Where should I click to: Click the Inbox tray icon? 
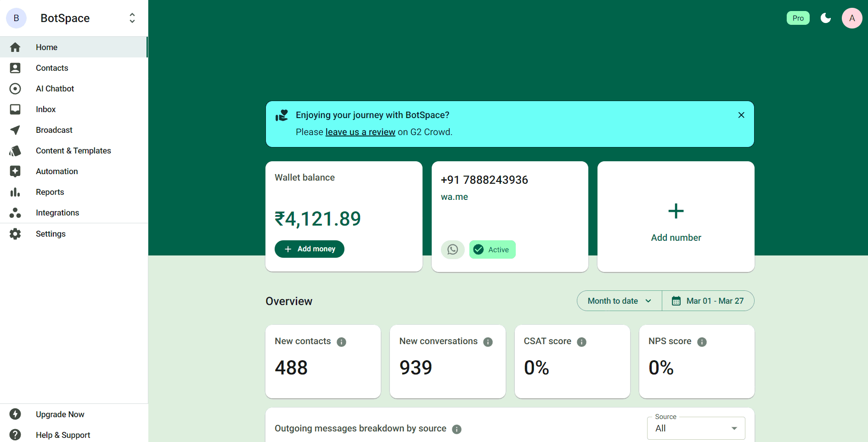(x=15, y=109)
